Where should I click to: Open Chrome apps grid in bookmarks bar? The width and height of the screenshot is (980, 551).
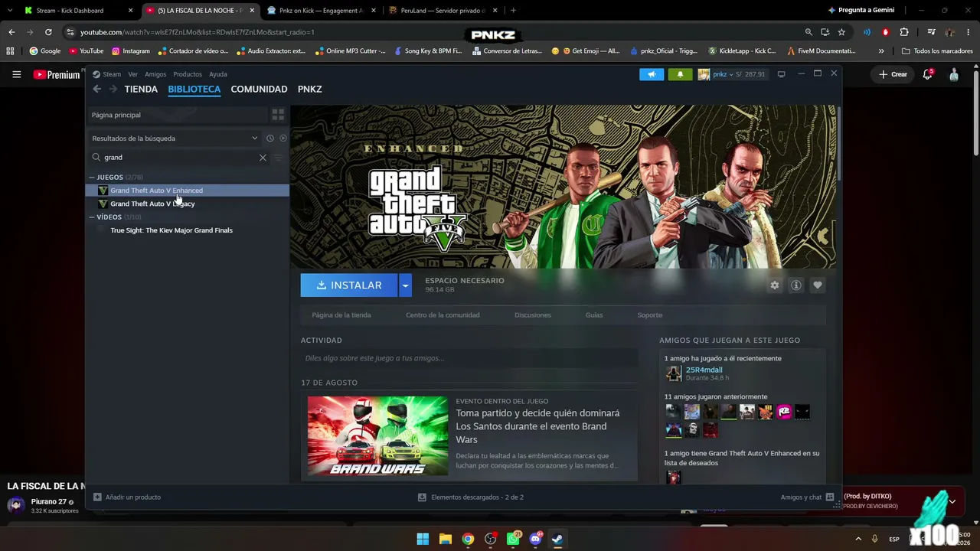(x=10, y=51)
